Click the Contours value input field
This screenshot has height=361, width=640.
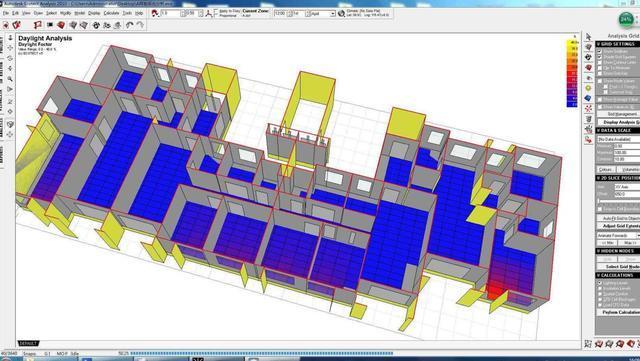[627, 159]
